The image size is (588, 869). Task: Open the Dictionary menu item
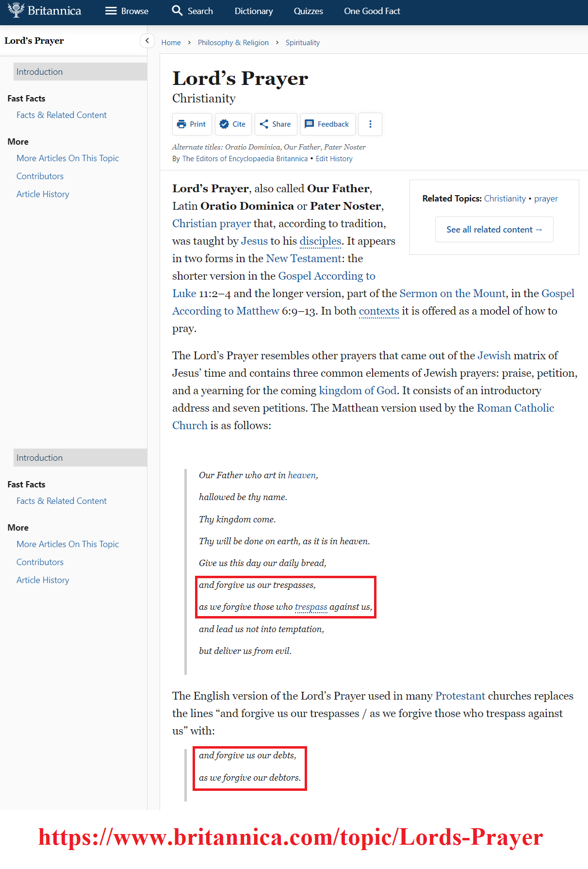pos(253,11)
